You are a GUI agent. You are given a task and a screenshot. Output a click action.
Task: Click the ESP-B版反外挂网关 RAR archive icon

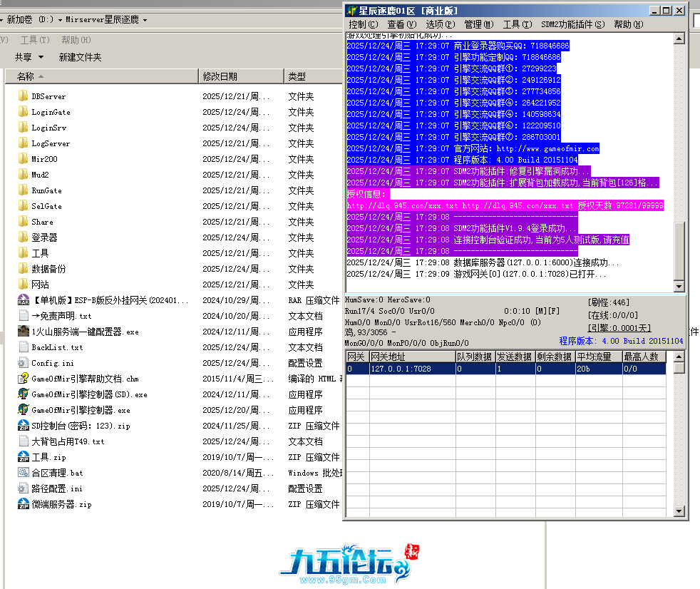[23, 300]
